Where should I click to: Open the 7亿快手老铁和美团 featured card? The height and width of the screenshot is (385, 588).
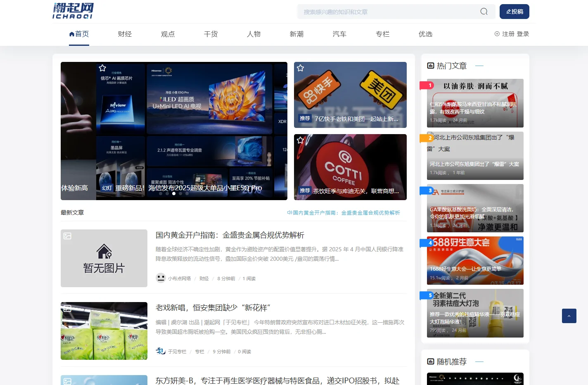coord(350,95)
